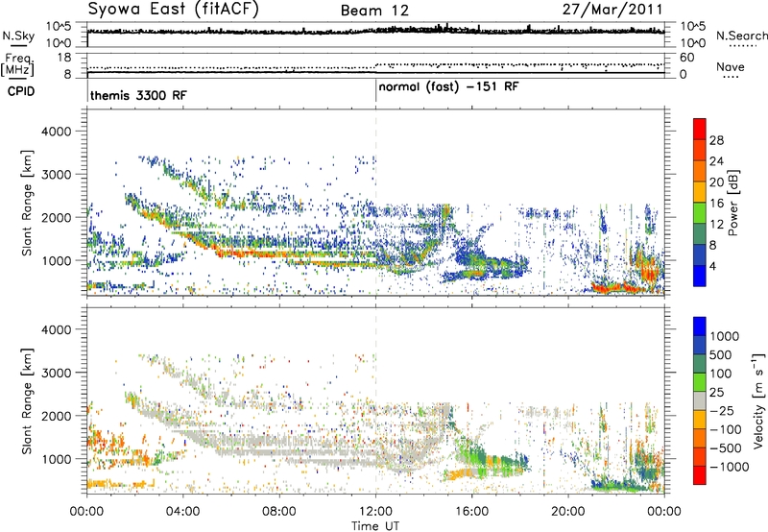Click the 'CPID' label
This screenshot has height=532, width=768.
pos(20,91)
